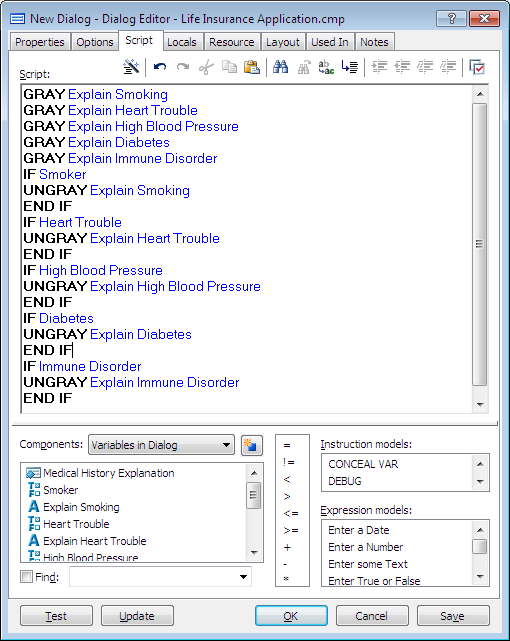Select Medical History Explanation dialog icon row
The image size is (510, 641).
(x=135, y=473)
